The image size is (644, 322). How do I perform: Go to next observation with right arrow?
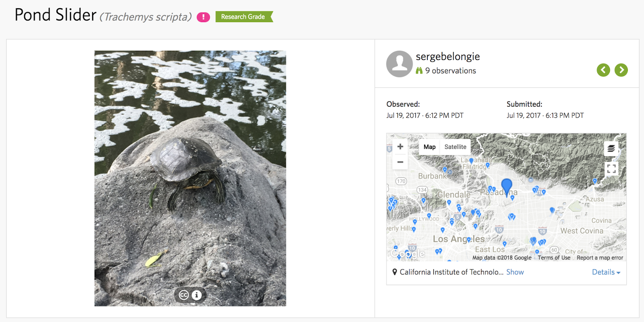[x=621, y=70]
